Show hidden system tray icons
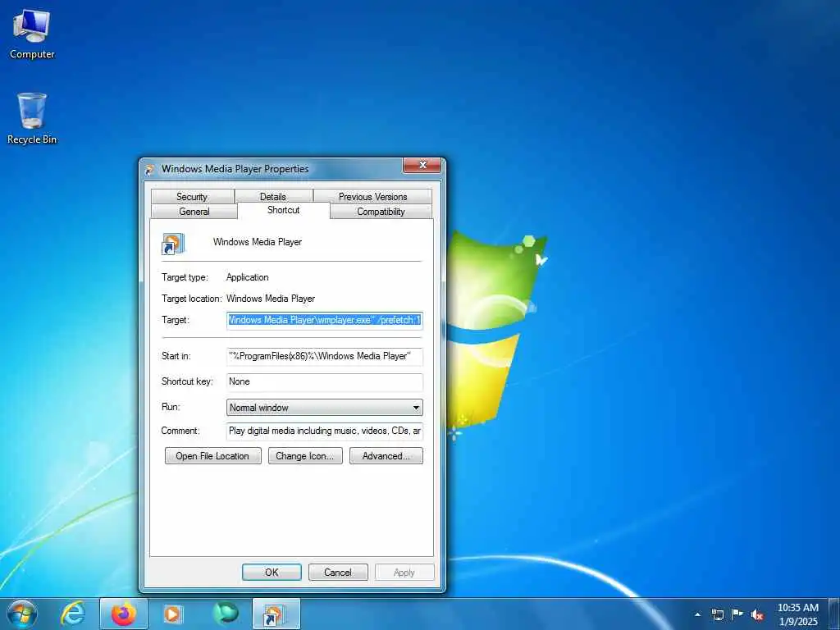 point(697,614)
